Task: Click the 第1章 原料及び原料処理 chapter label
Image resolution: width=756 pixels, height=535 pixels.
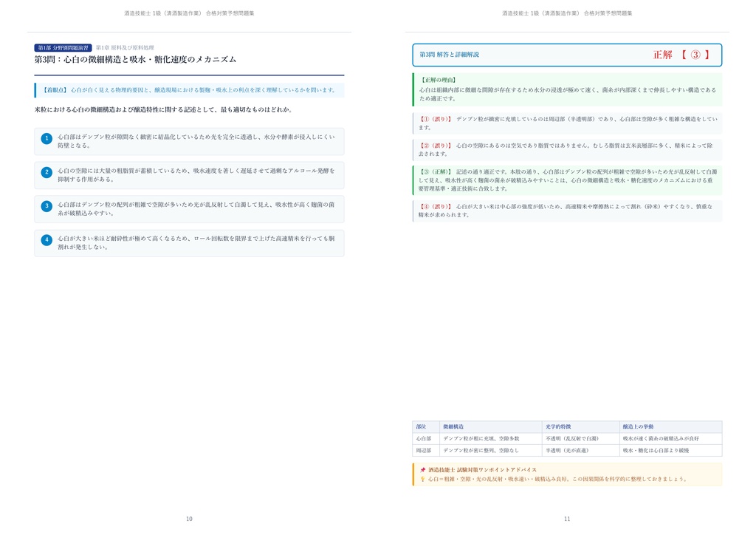Action: [x=125, y=48]
